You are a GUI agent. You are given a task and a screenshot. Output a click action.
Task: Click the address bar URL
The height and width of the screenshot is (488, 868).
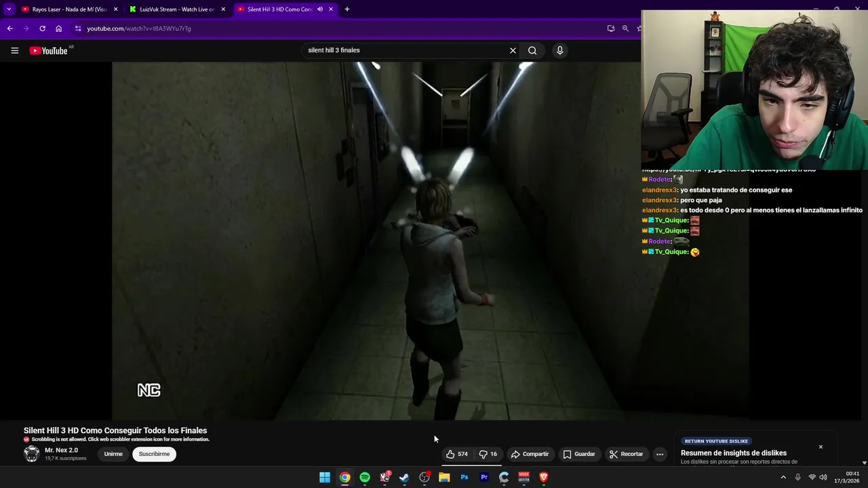tap(139, 28)
